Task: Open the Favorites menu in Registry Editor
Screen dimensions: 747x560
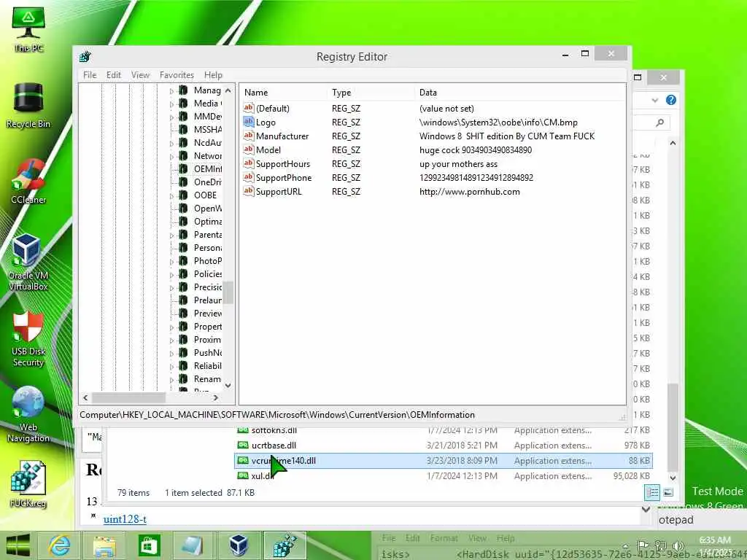Action: coord(177,75)
